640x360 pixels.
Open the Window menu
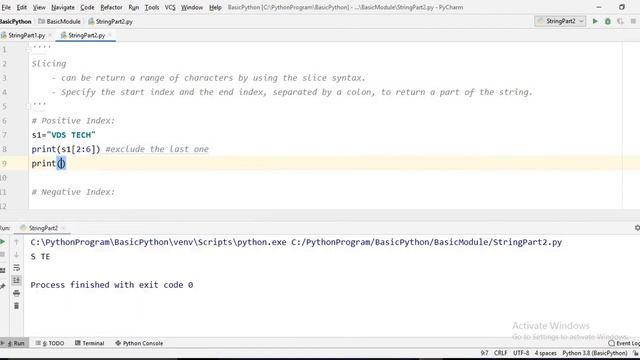click(192, 7)
